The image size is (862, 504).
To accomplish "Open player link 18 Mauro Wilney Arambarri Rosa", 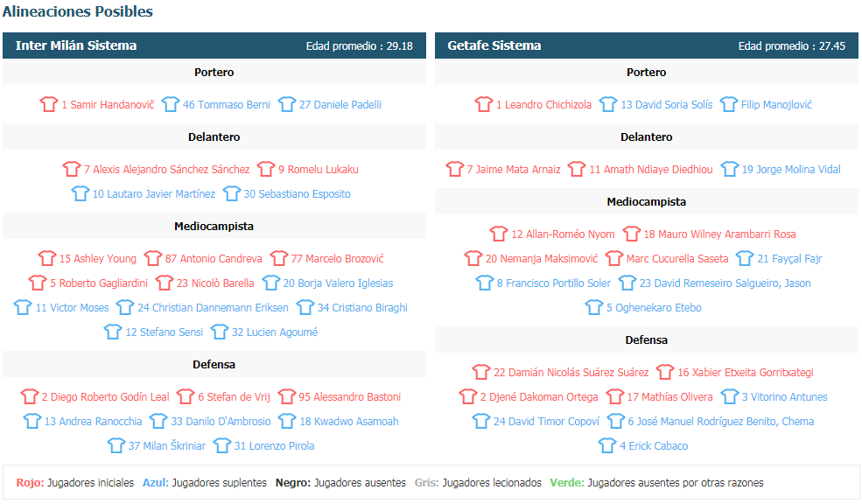I will point(720,234).
